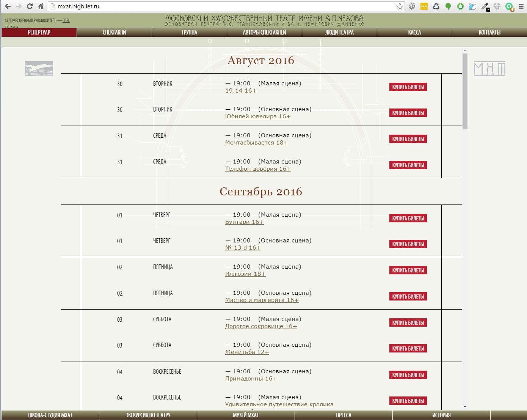Click the page's vertical scrollbar thumb

tap(465, 91)
